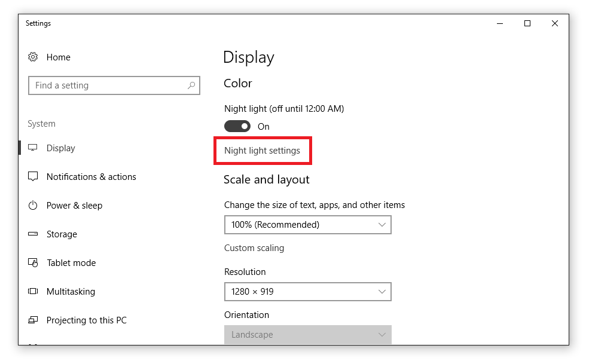Minimize the Settings window
The width and height of the screenshot is (589, 364).
(499, 23)
